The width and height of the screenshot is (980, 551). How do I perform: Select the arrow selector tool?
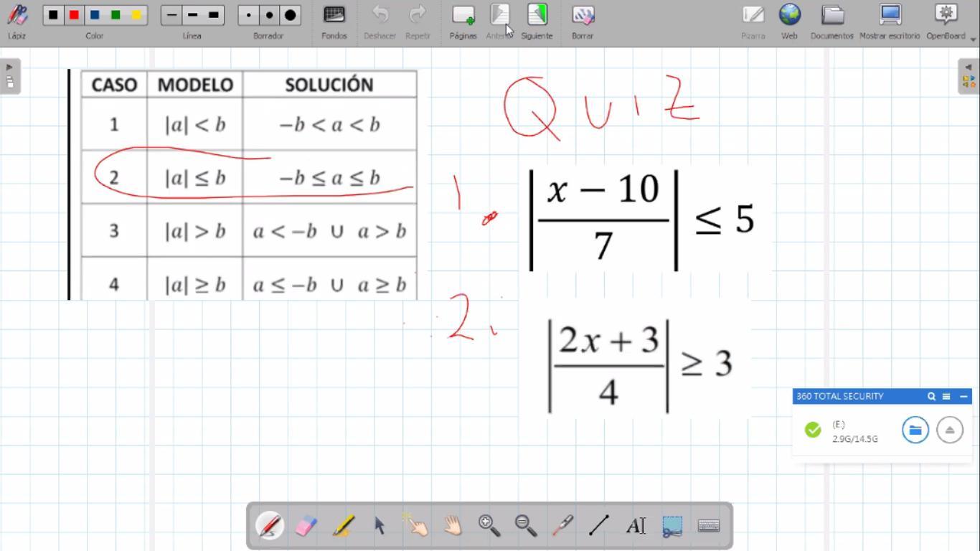coord(380,526)
